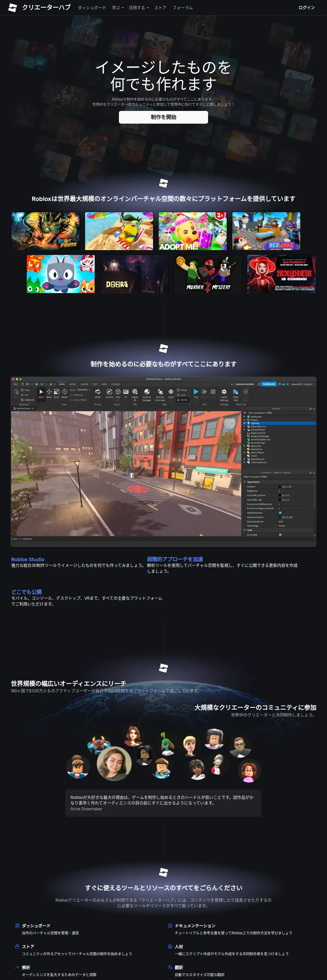The image size is (327, 980).
Task: Click the 解析 chart line icon
Action: (x=17, y=967)
